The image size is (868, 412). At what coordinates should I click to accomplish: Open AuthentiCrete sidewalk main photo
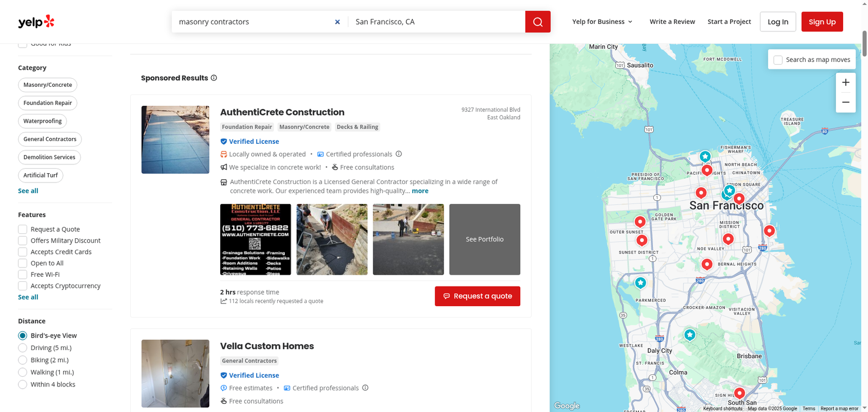175,140
